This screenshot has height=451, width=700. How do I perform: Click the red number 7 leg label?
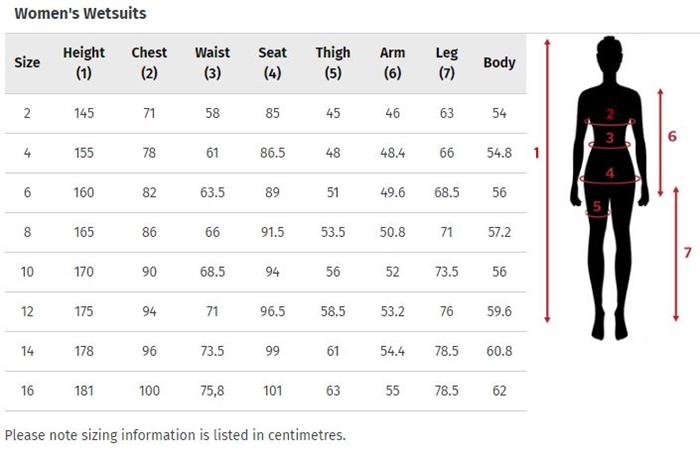pos(688,253)
